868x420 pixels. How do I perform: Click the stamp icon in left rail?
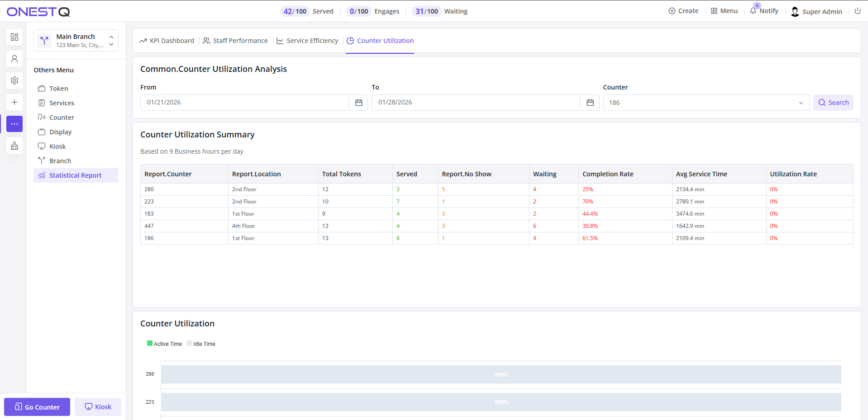tap(14, 146)
